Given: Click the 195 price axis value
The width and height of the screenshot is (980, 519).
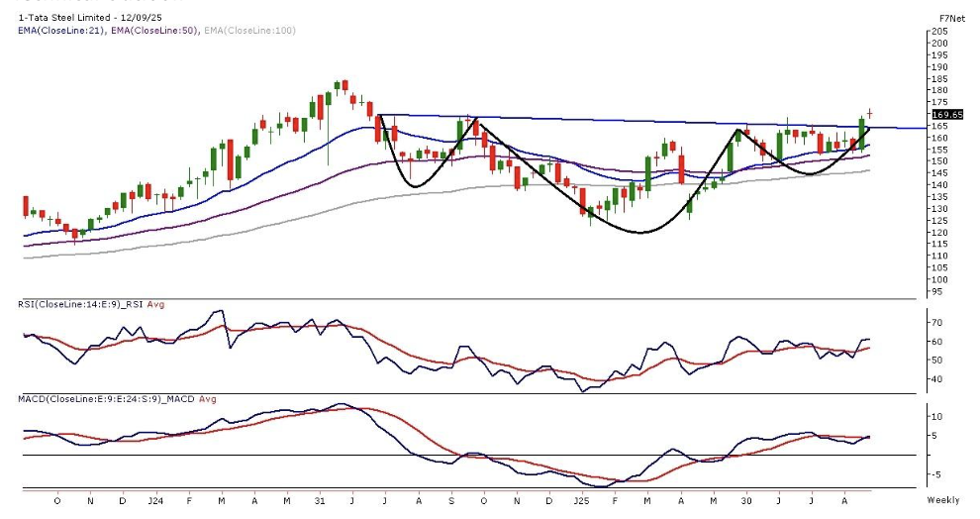Looking at the screenshot, I should 939,55.
